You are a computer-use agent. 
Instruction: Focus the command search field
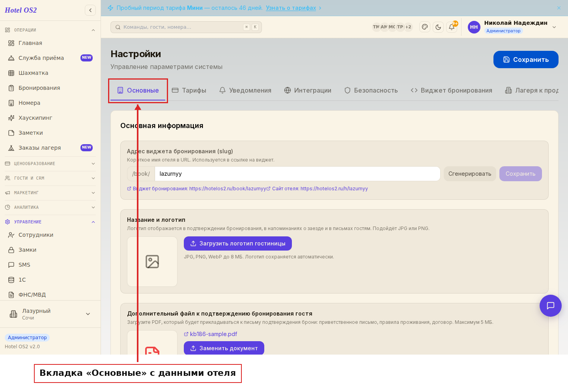[186, 27]
